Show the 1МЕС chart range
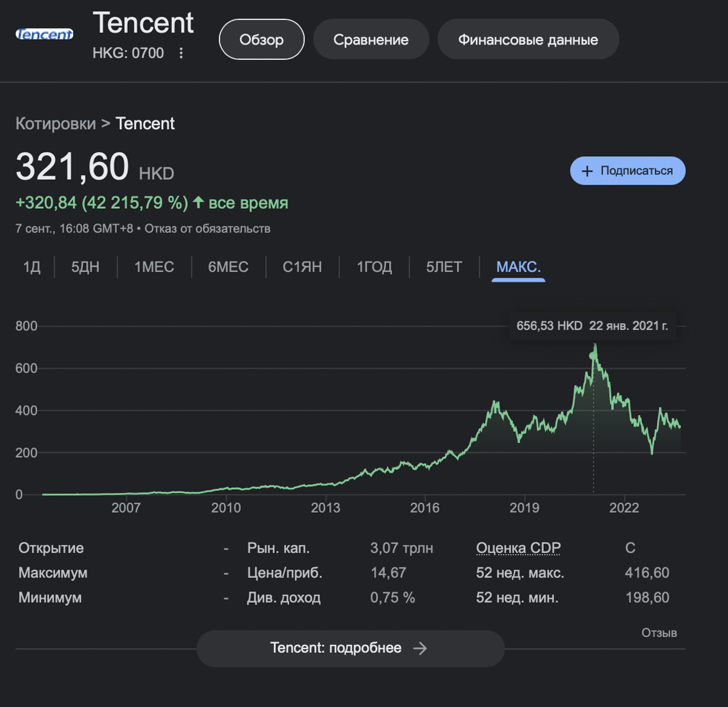 click(154, 267)
